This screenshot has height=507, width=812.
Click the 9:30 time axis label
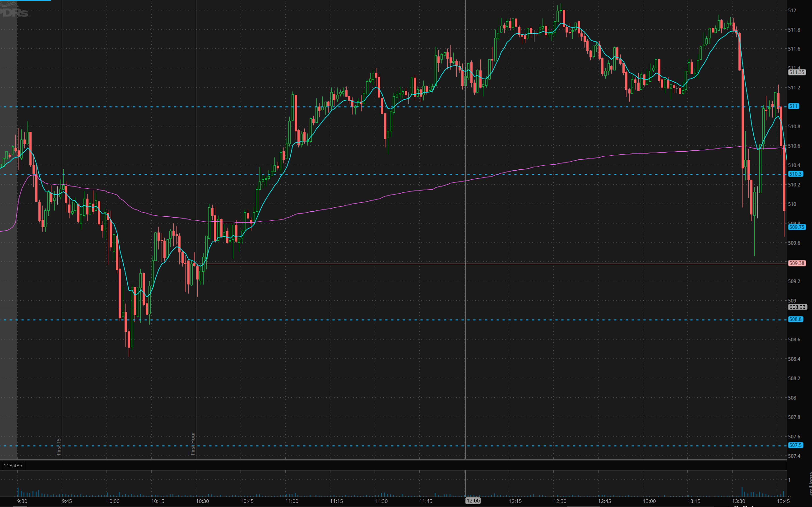(x=22, y=501)
